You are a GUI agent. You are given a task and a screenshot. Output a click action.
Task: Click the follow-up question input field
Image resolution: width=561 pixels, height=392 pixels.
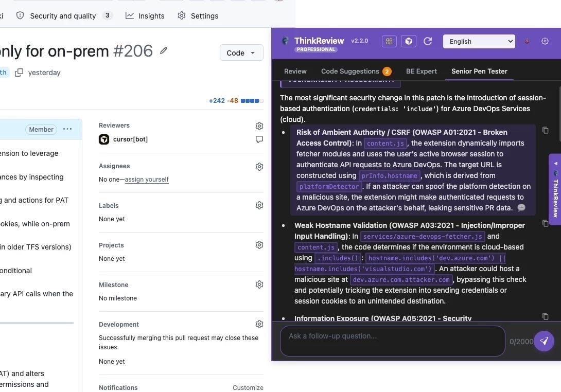click(392, 341)
